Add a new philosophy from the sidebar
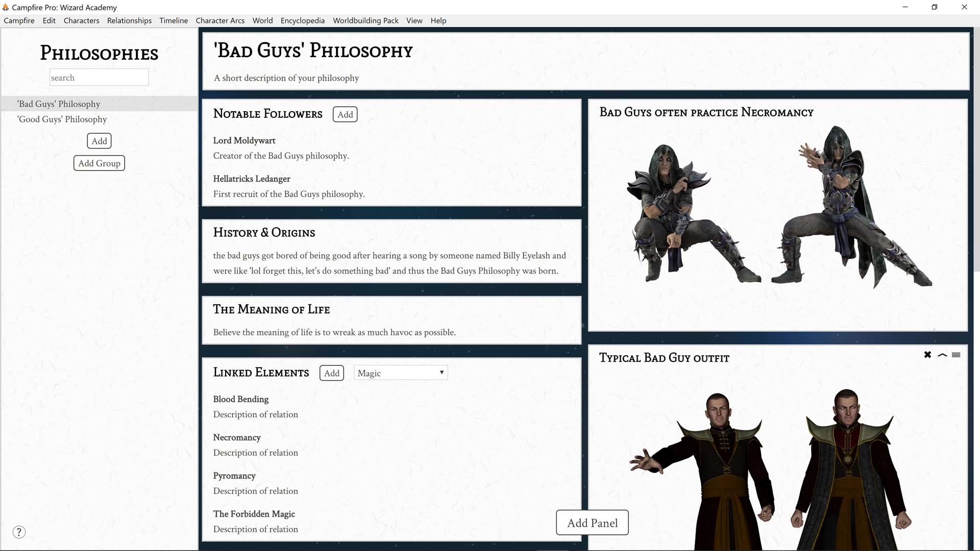The image size is (980, 551). pyautogui.click(x=99, y=141)
